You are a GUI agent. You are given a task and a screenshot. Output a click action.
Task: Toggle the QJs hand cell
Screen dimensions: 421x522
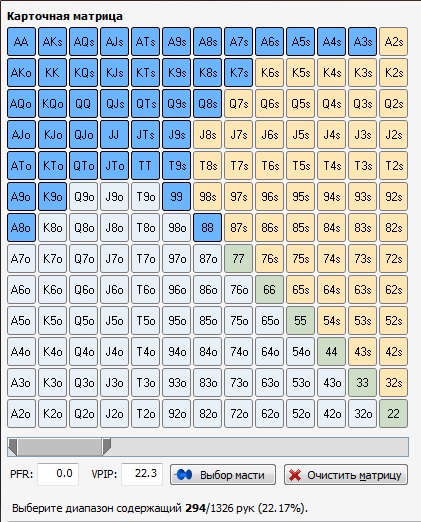tap(114, 104)
